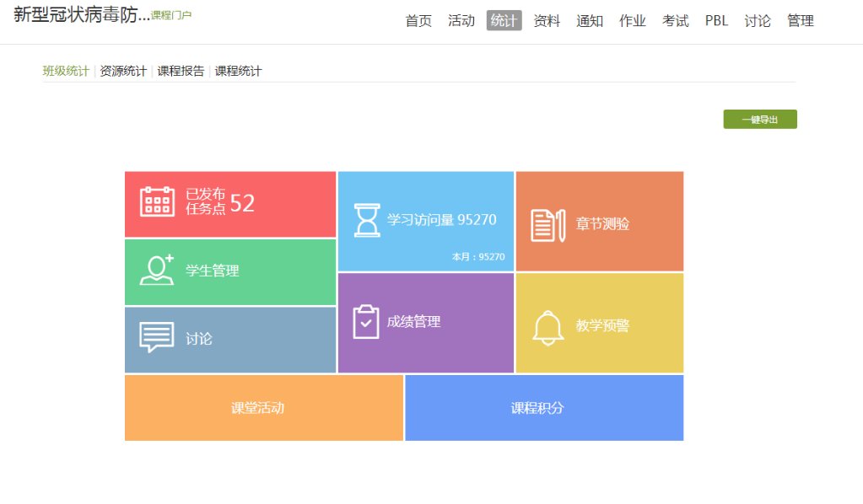The height and width of the screenshot is (504, 863).
Task: Open the 讨论 item in top navigation
Action: [x=758, y=21]
